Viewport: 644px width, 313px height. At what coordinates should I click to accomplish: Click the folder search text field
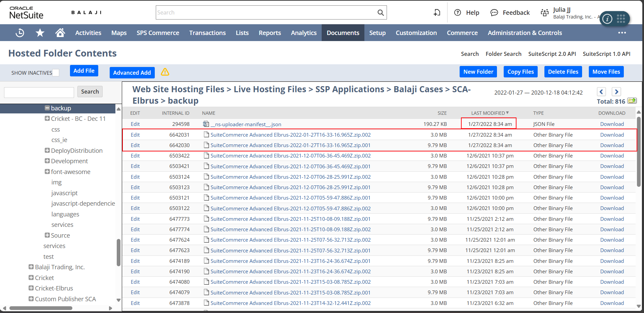coord(39,92)
